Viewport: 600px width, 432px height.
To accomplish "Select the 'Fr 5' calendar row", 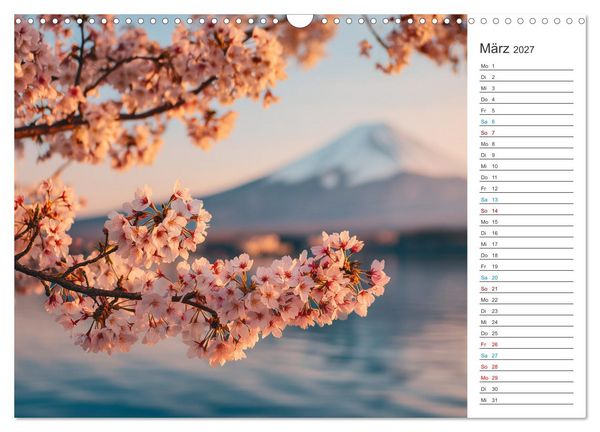I will pos(527,110).
